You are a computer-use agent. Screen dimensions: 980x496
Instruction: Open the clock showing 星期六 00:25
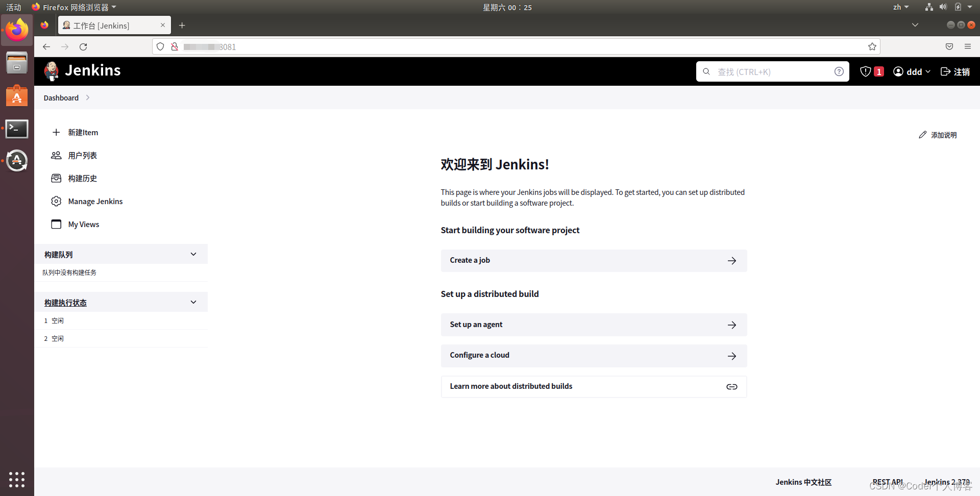pos(507,7)
